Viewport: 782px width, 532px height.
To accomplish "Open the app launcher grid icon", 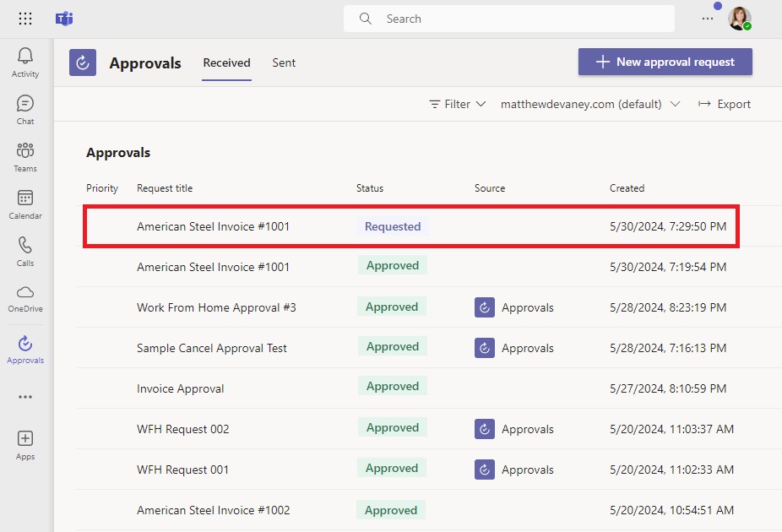I will point(25,19).
